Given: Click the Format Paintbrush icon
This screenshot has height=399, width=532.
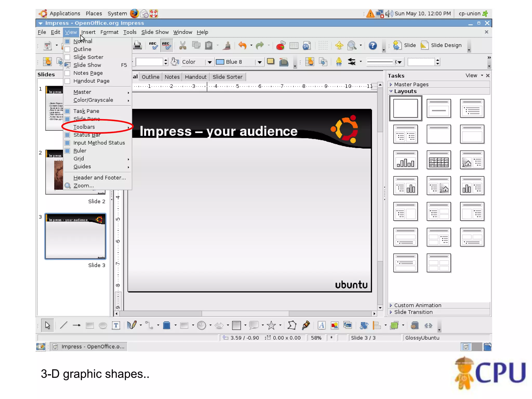Looking at the screenshot, I should click(227, 45).
